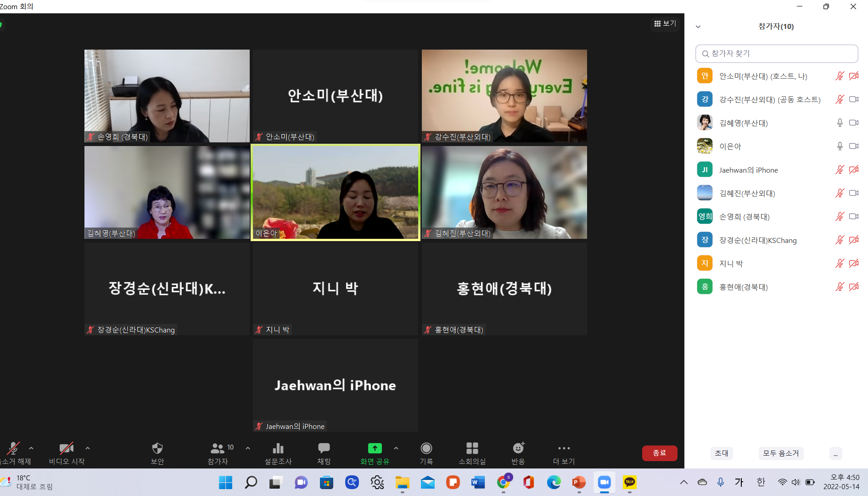This screenshot has height=496, width=868.
Task: Toggle microphone for 김혜영(부산대) in participant list
Action: [840, 123]
